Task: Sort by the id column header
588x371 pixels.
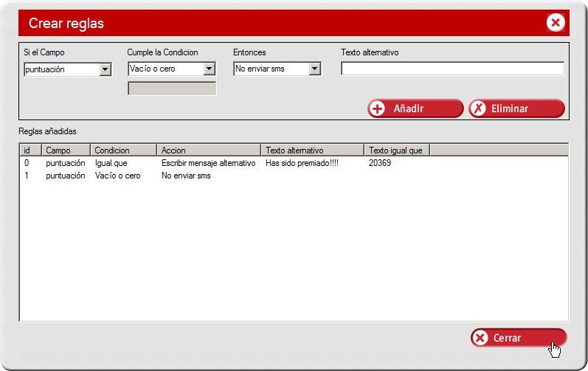Action: point(30,150)
